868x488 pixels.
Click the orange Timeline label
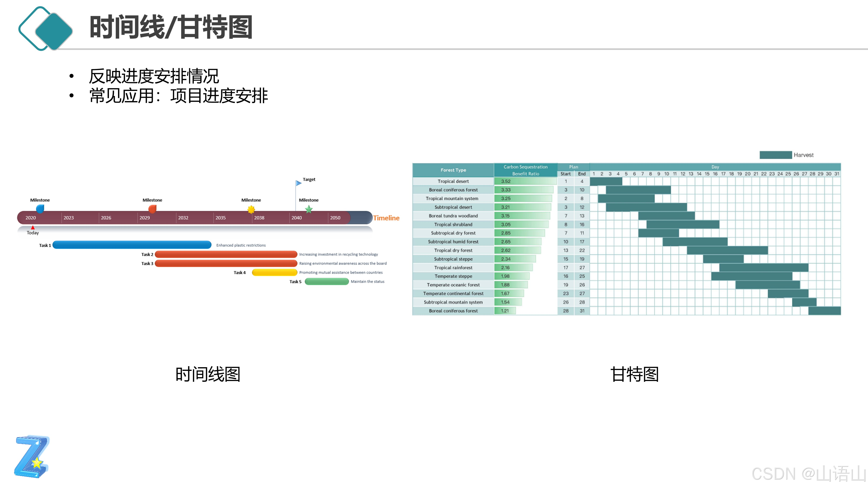pos(386,218)
